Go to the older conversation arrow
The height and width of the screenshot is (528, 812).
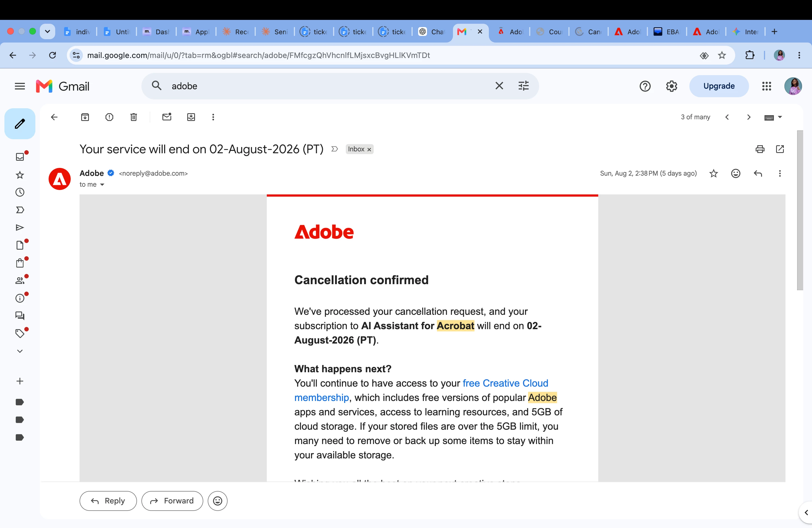(x=749, y=117)
